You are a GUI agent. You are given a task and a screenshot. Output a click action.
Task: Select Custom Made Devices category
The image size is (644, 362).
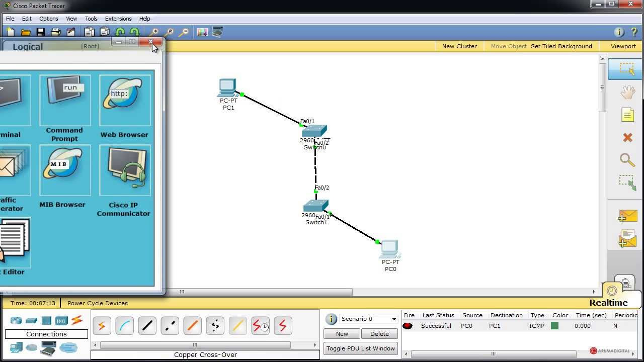coord(48,348)
